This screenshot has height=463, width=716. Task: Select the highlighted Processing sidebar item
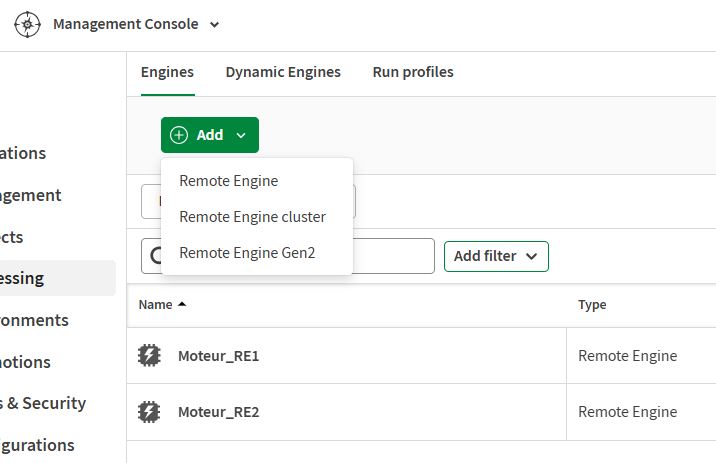(x=40, y=278)
